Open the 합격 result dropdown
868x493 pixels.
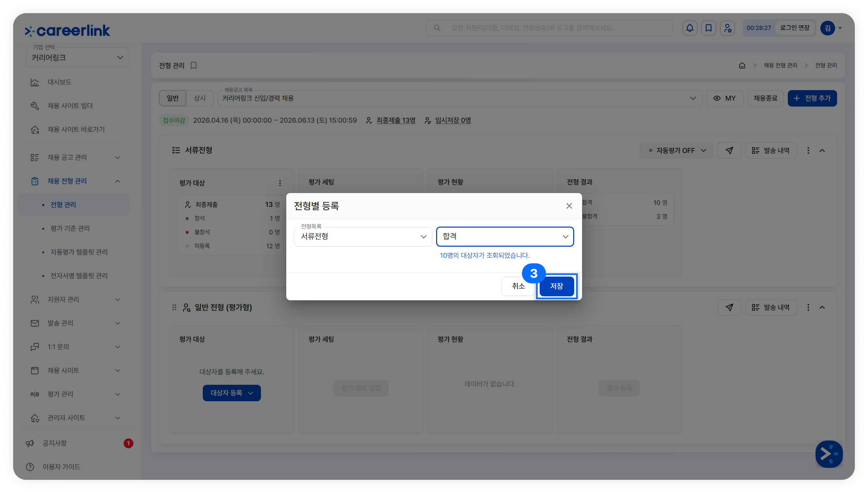pyautogui.click(x=505, y=237)
